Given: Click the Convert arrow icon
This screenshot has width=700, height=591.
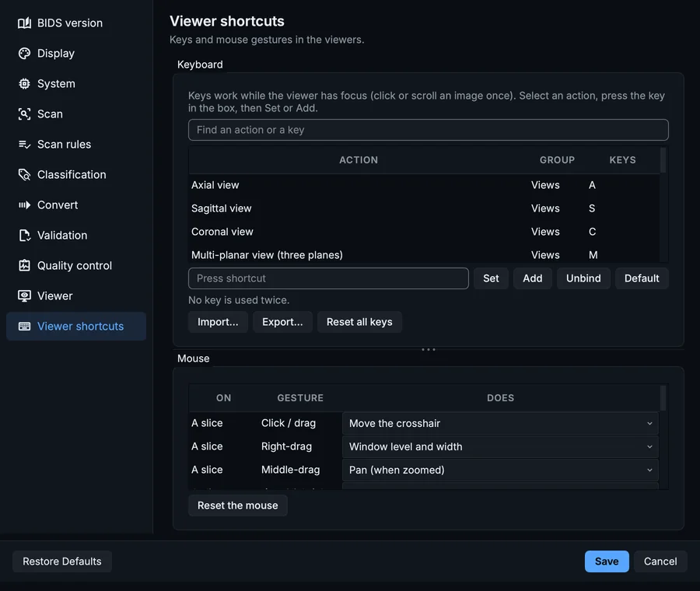Looking at the screenshot, I should point(25,205).
